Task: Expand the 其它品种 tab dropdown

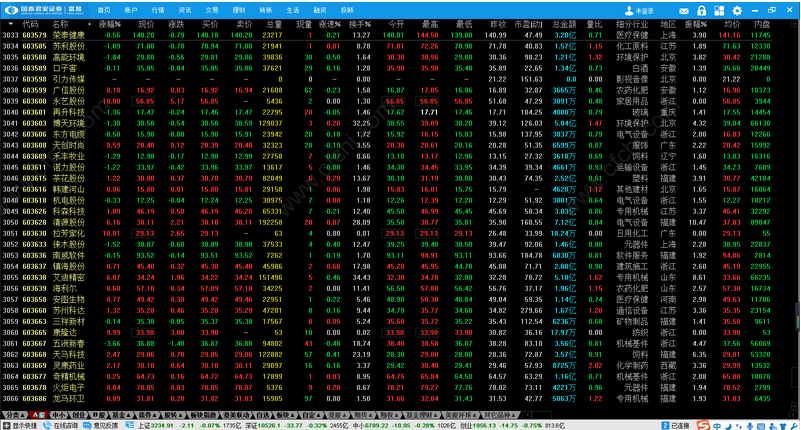Action: tap(513, 415)
